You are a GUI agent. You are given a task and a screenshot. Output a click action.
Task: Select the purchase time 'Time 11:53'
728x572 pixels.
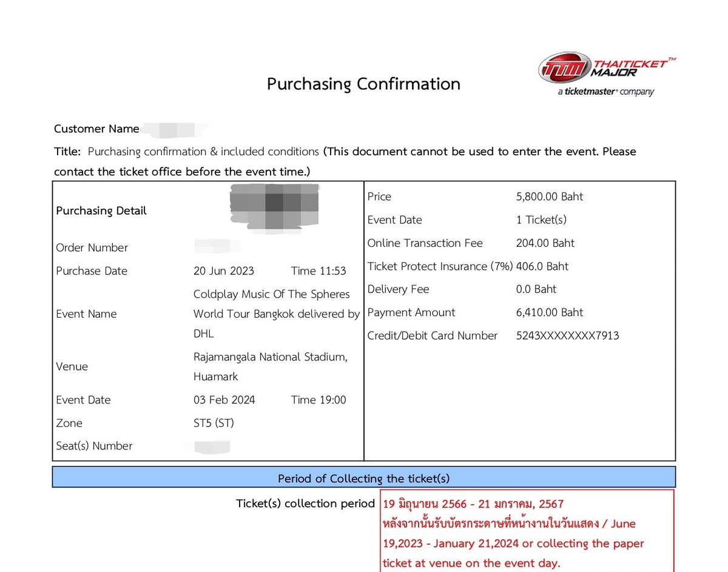318,271
